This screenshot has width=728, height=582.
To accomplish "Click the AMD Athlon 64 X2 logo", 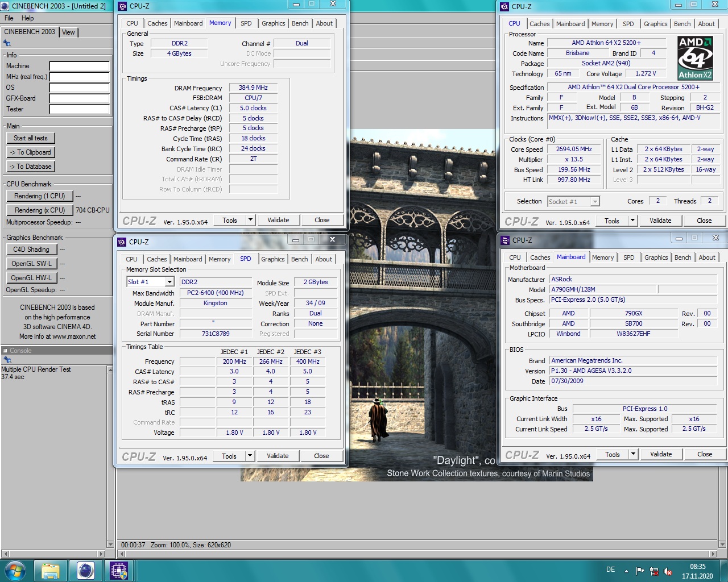I will coord(695,58).
